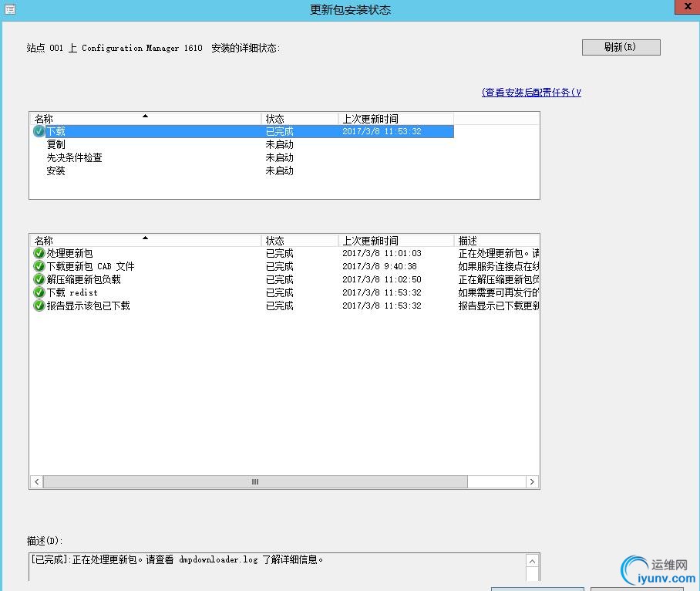The width and height of the screenshot is (700, 591).
Task: Click the green check icon beside 下载 row
Action: click(39, 131)
